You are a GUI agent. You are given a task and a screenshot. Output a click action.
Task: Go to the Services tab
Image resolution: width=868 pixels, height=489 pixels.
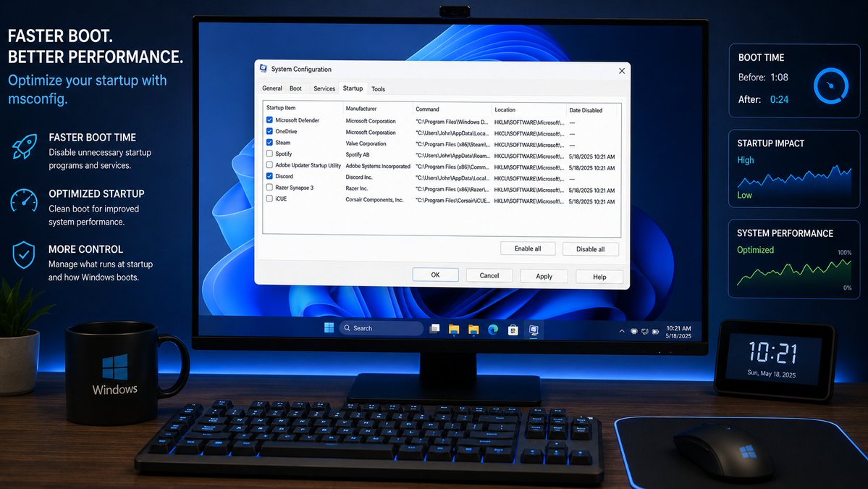(324, 88)
